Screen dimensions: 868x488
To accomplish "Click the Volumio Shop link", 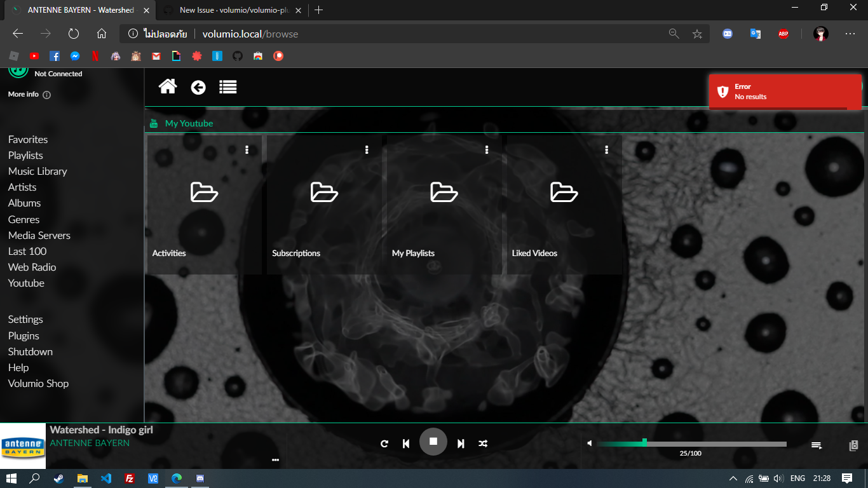I will [37, 383].
